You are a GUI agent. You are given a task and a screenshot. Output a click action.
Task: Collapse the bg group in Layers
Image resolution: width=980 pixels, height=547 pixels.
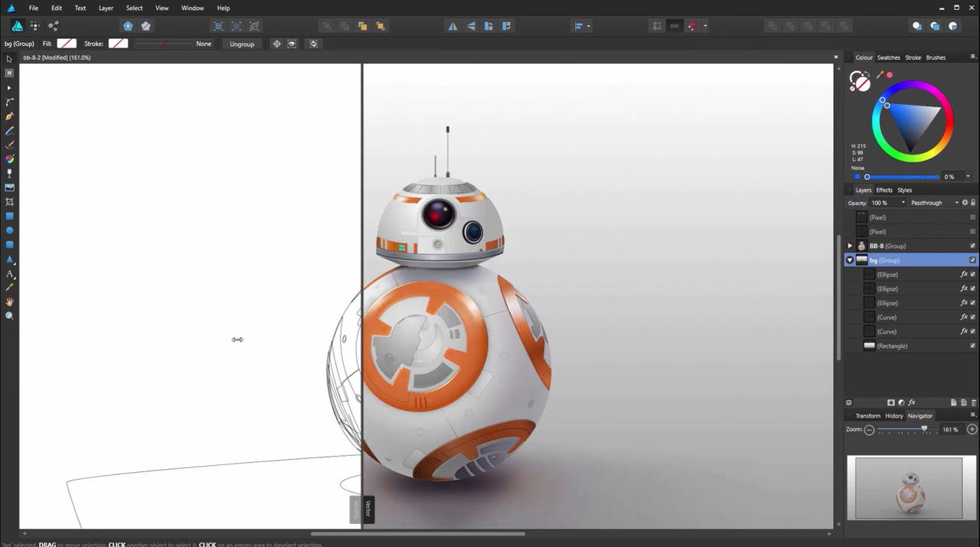pyautogui.click(x=849, y=260)
